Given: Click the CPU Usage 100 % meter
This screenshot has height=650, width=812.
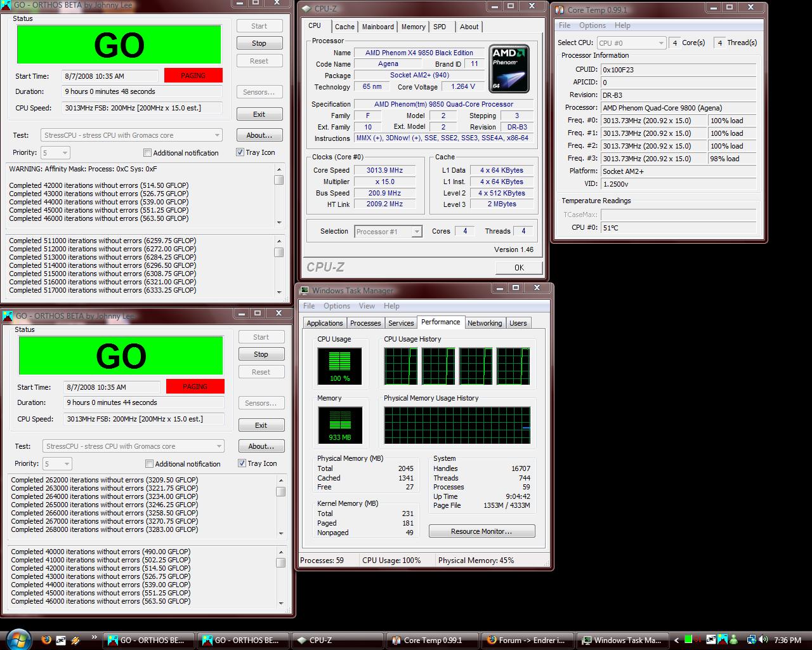Looking at the screenshot, I should pyautogui.click(x=340, y=366).
